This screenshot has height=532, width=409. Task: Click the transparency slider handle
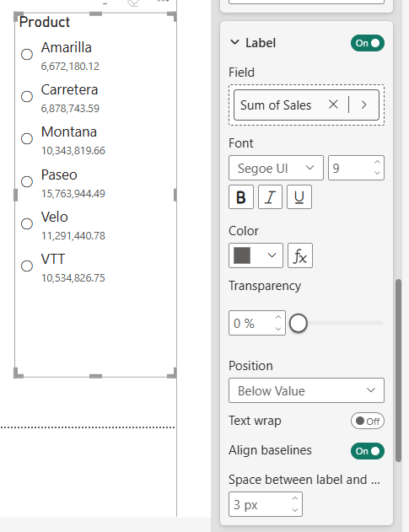pos(299,323)
